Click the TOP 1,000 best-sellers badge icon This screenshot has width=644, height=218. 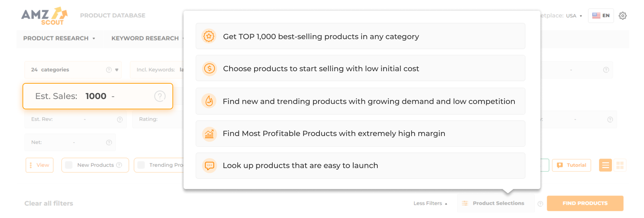(x=210, y=36)
